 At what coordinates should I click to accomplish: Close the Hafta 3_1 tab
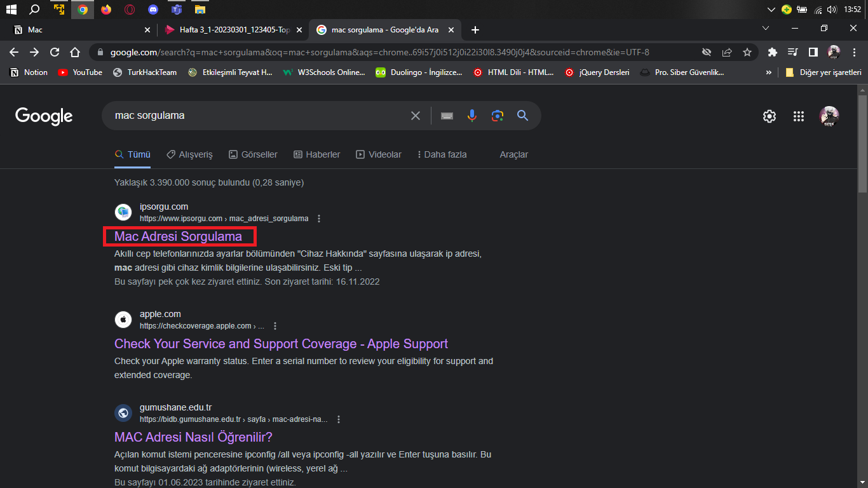(x=299, y=30)
